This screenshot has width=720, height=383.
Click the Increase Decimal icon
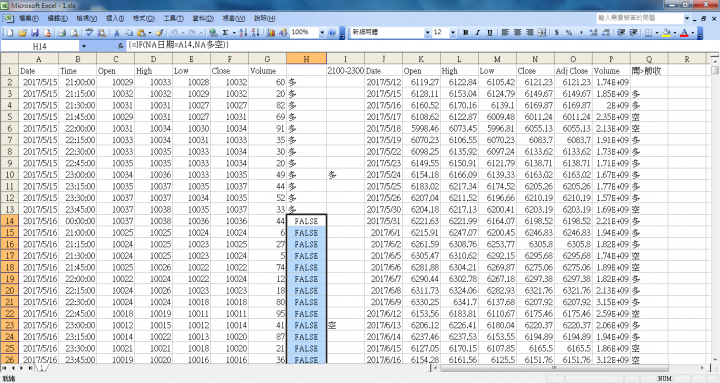[x=593, y=33]
